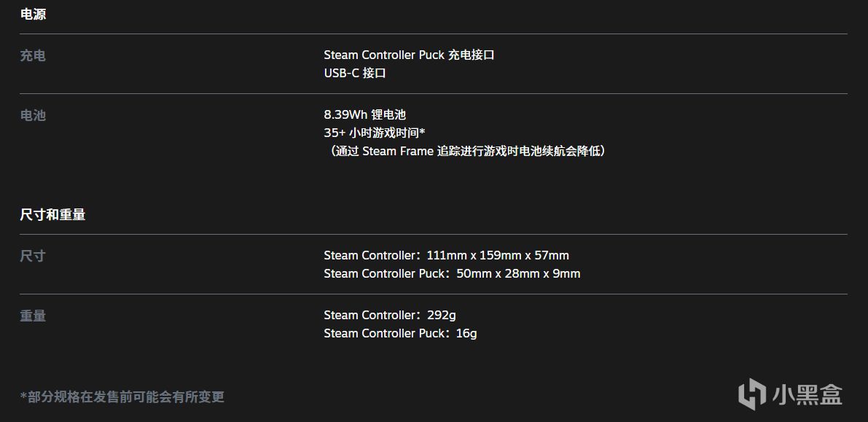
Task: Click the Steam Controller Puck 充电接口 text
Action: tap(409, 55)
